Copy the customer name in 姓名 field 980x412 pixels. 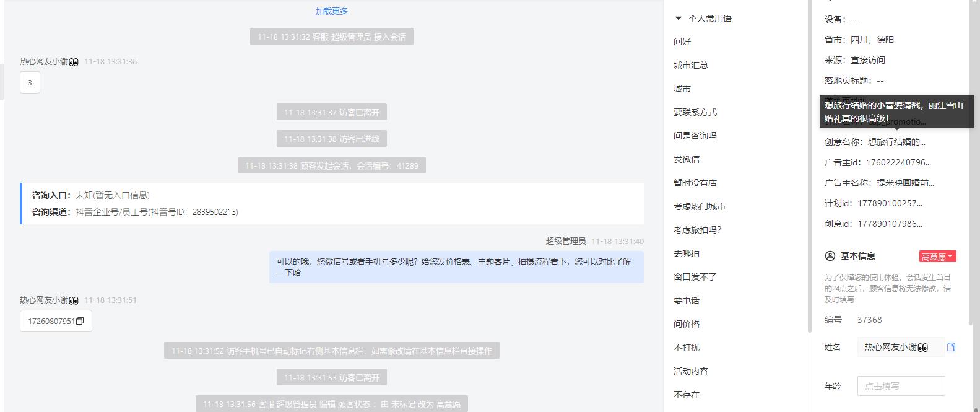(x=952, y=347)
